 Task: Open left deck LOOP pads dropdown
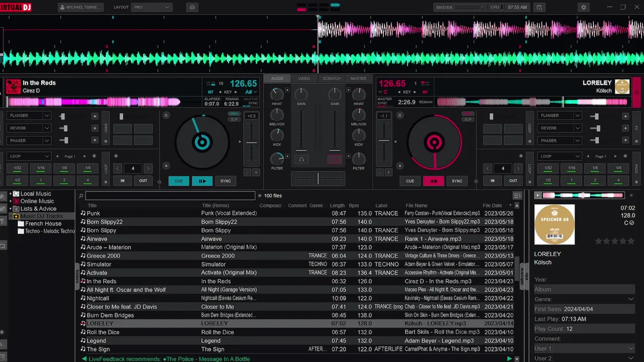[x=29, y=156]
